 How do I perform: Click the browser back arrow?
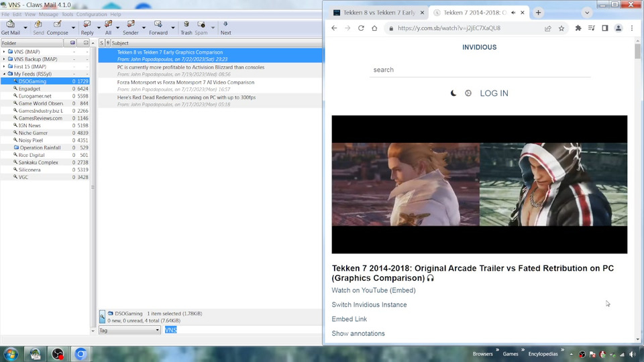pos(334,28)
